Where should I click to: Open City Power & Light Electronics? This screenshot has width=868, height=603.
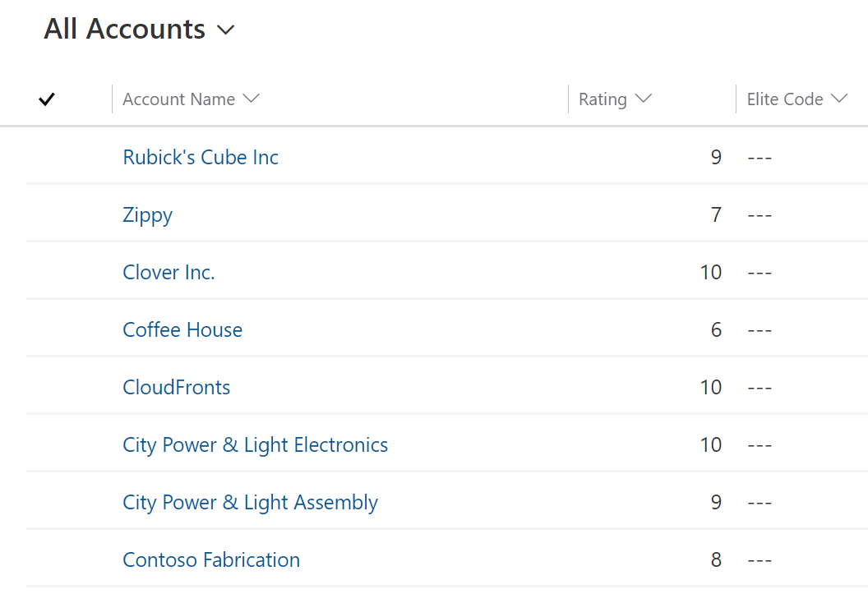[255, 444]
